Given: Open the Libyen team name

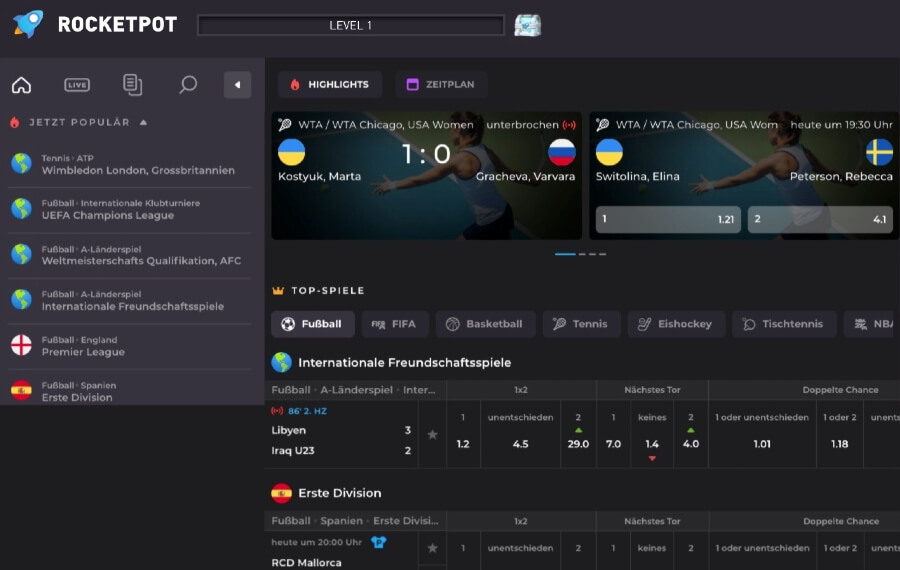Looking at the screenshot, I should click(289, 430).
